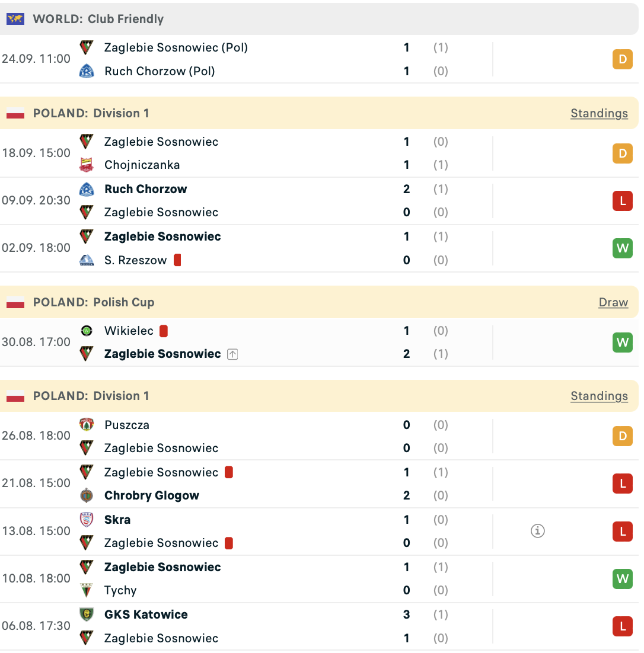Click the green W badge for S. Rzeszow match
Screen dimensions: 644x653
click(x=623, y=248)
